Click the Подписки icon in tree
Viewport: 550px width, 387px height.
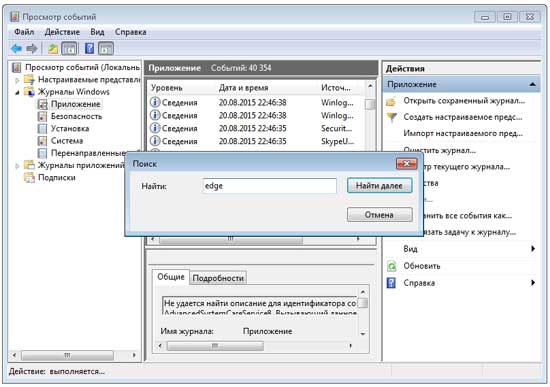29,178
